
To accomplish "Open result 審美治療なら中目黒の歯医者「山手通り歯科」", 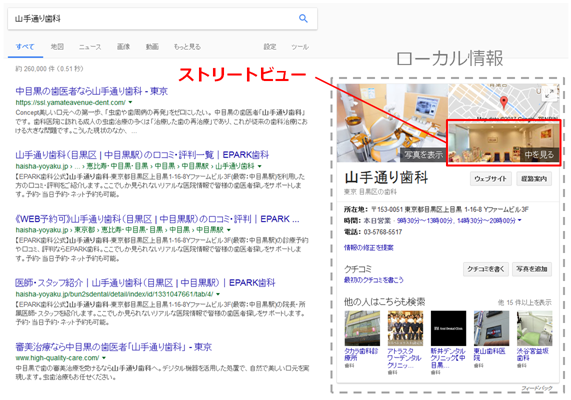I will (114, 347).
